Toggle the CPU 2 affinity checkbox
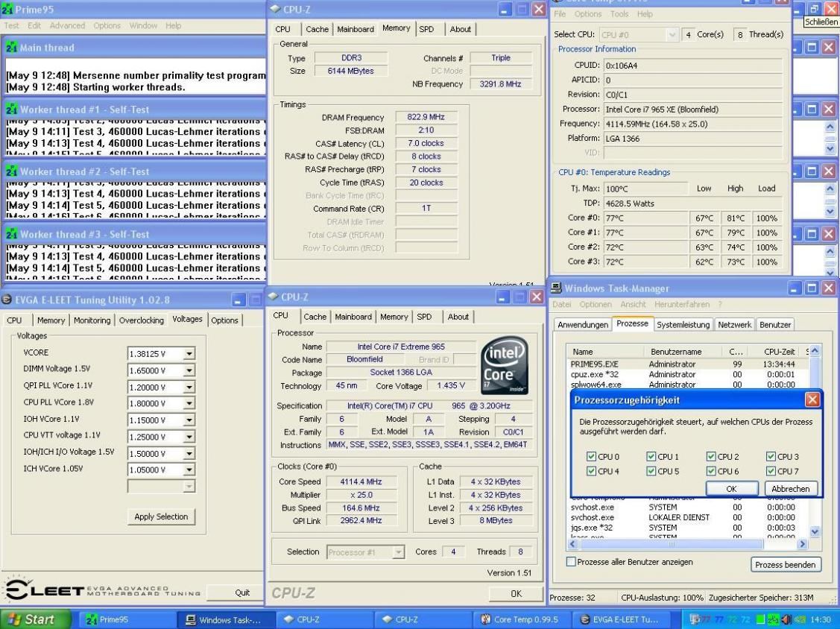Image resolution: width=840 pixels, height=629 pixels. (x=711, y=457)
